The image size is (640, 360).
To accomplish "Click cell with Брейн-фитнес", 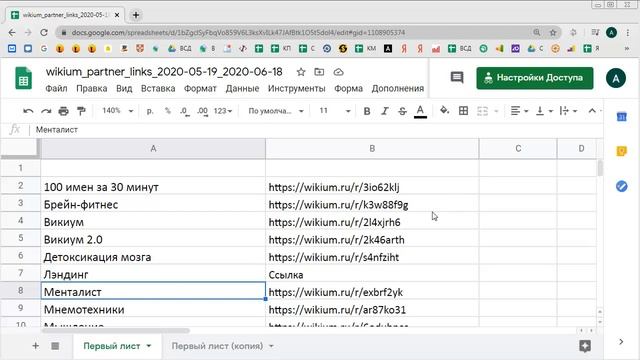I will coord(153,204).
